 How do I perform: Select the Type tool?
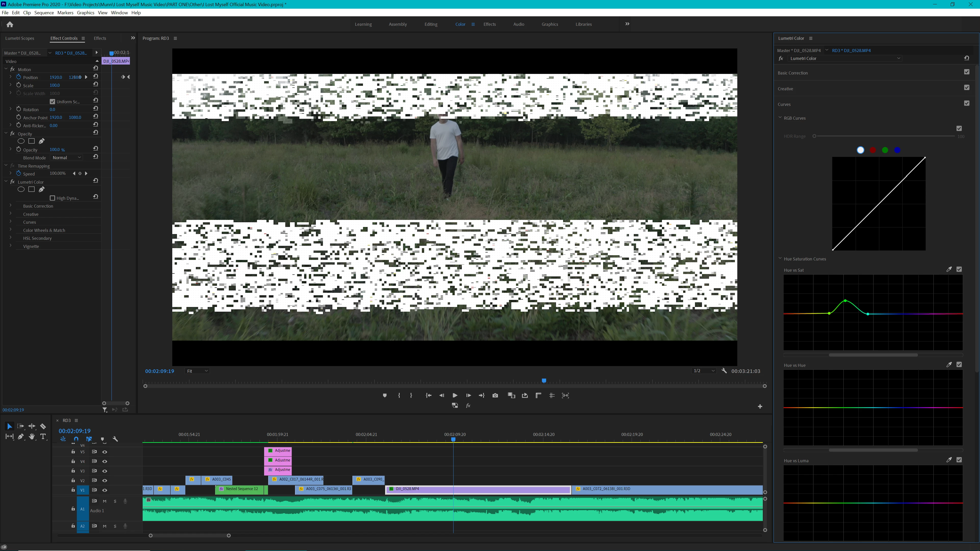(43, 436)
